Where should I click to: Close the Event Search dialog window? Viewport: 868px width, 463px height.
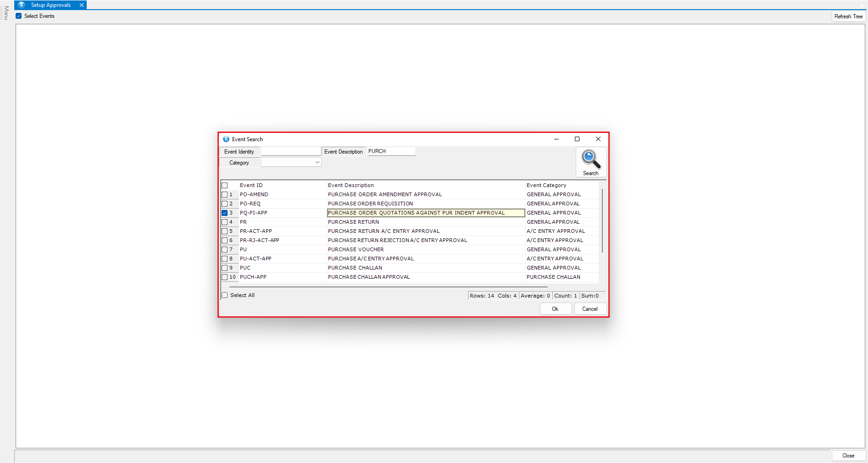(x=598, y=139)
